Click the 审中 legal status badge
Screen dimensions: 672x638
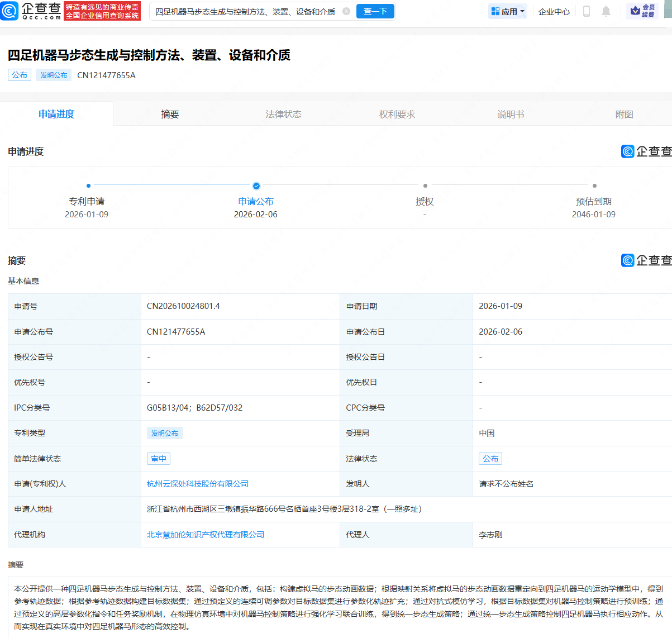point(159,459)
